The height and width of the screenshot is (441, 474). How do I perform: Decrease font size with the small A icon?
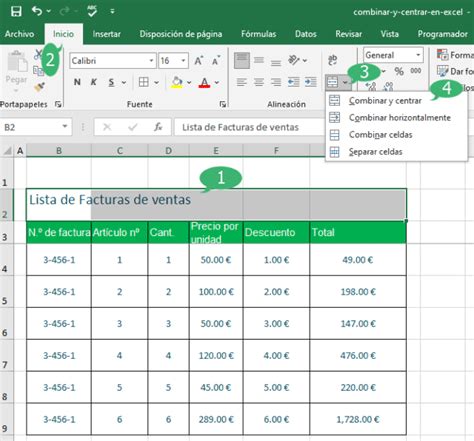[x=216, y=61]
